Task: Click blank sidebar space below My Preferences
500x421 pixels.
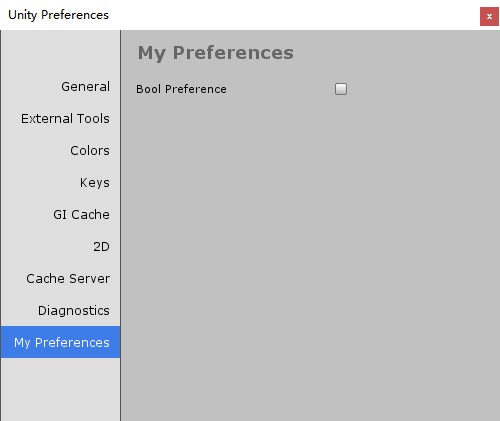Action: [x=60, y=389]
